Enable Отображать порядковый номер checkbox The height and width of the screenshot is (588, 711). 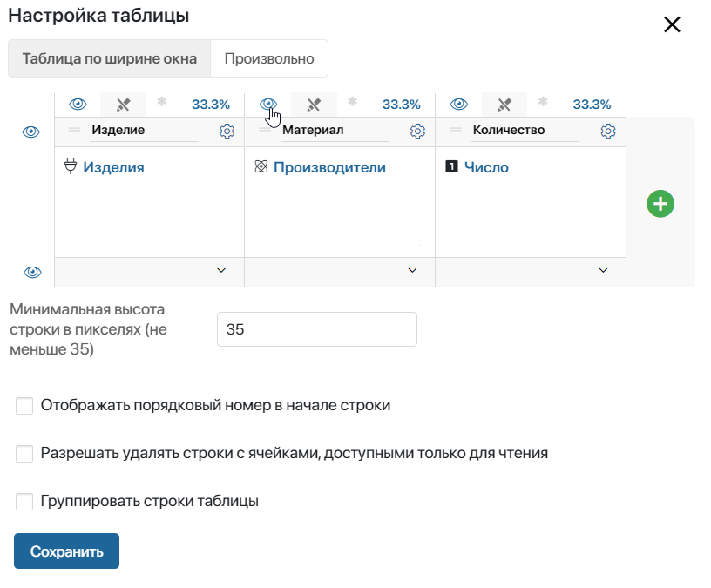24,406
